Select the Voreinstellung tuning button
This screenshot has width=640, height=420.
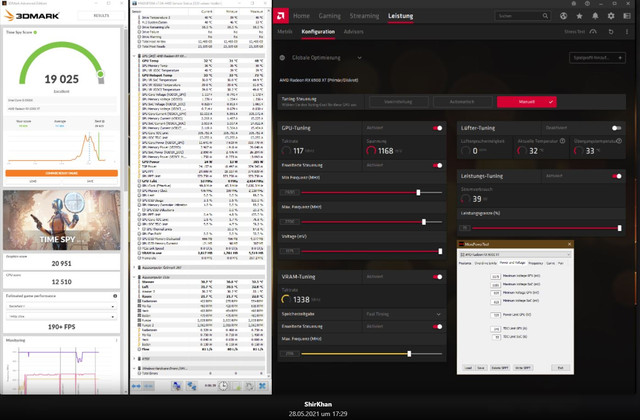pos(398,102)
